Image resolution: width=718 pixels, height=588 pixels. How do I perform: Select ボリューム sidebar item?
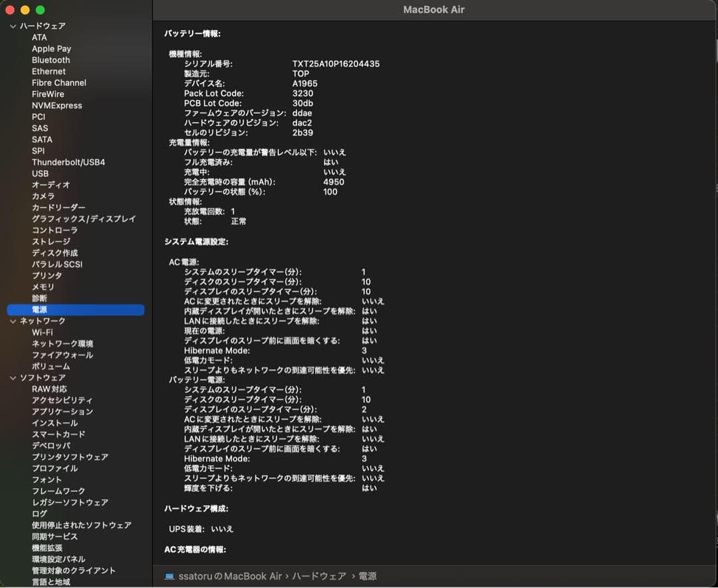51,367
